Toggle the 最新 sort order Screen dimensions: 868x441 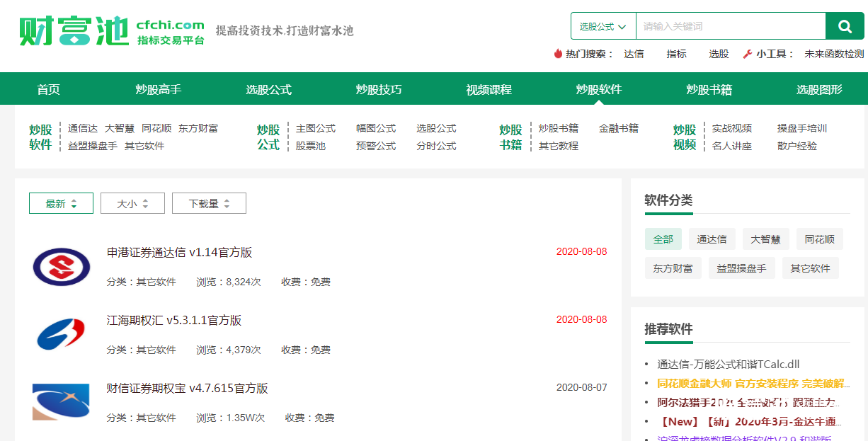point(61,202)
